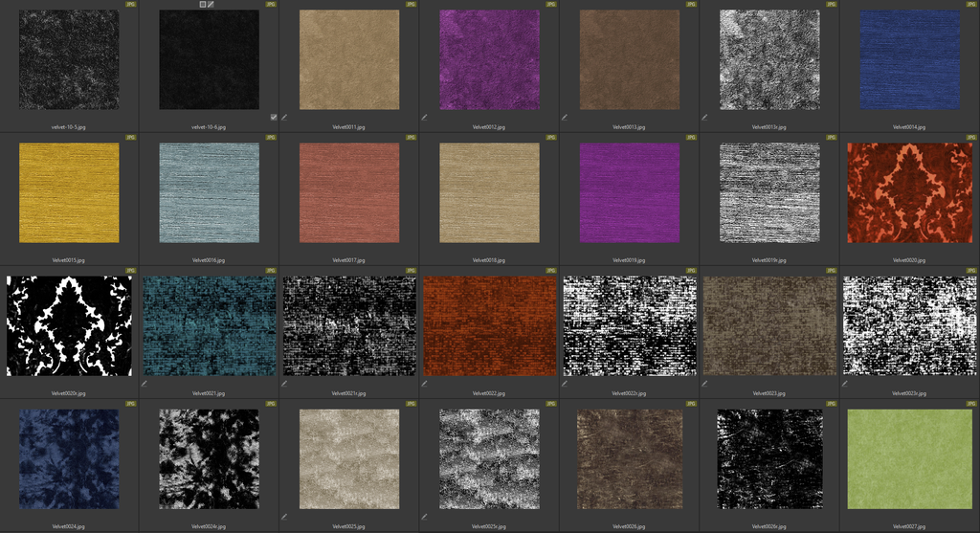Image resolution: width=980 pixels, height=533 pixels.
Task: Select the light blue Velvet0016.jpg texture
Action: tap(209, 192)
